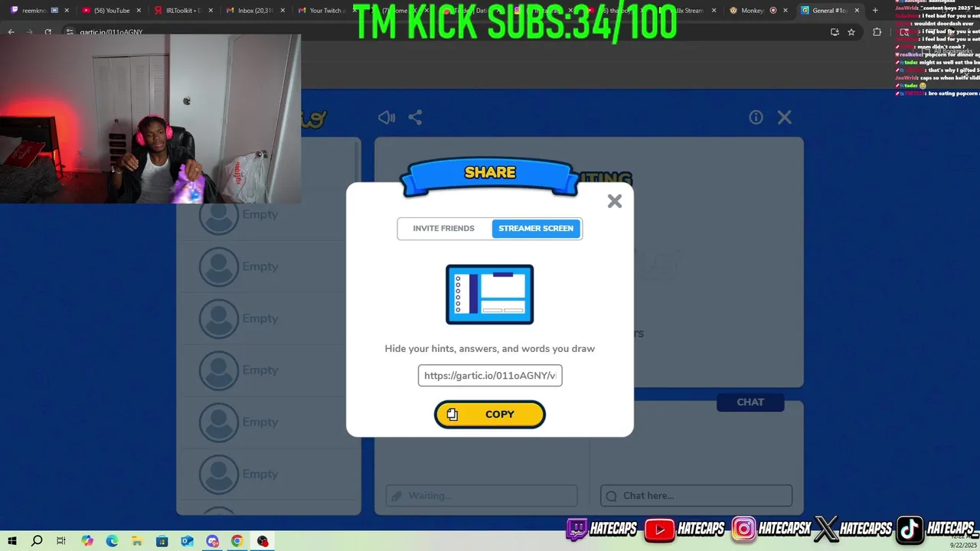Close the Share dialog with the X

point(615,201)
